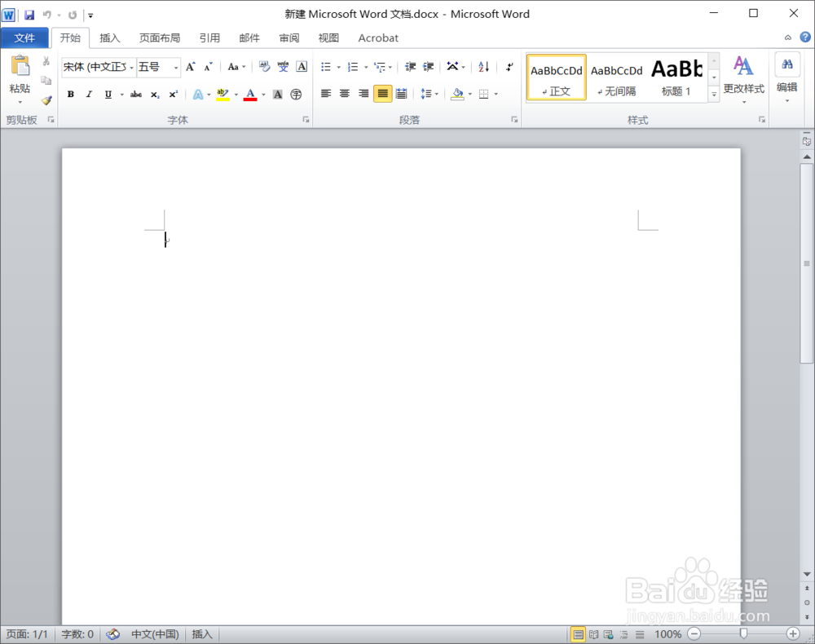Click the Character Border icon

[x=302, y=67]
